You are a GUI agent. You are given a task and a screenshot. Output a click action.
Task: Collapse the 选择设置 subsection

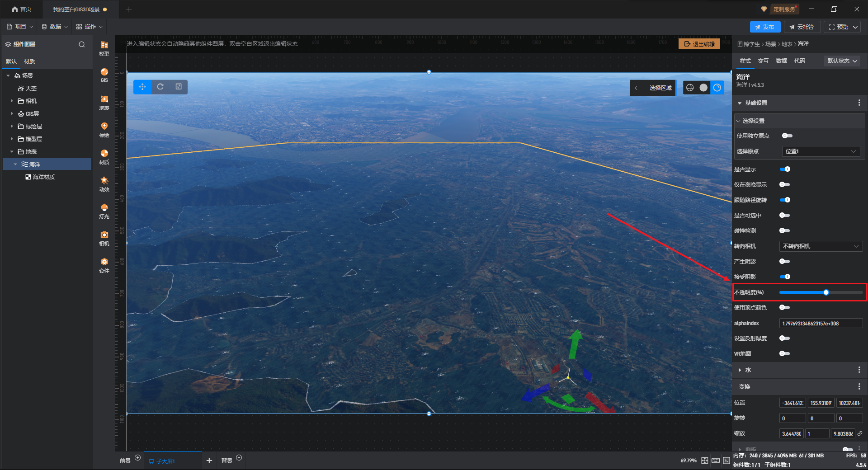point(738,121)
